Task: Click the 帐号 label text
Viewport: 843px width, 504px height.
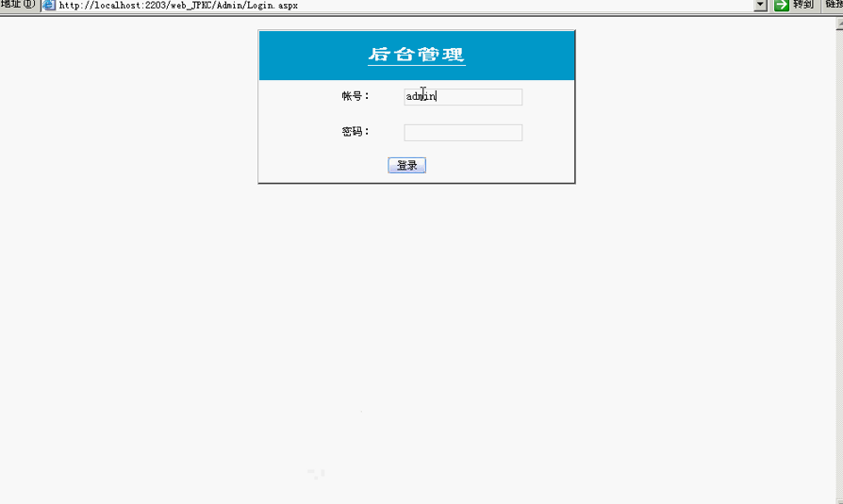Action: [x=355, y=96]
